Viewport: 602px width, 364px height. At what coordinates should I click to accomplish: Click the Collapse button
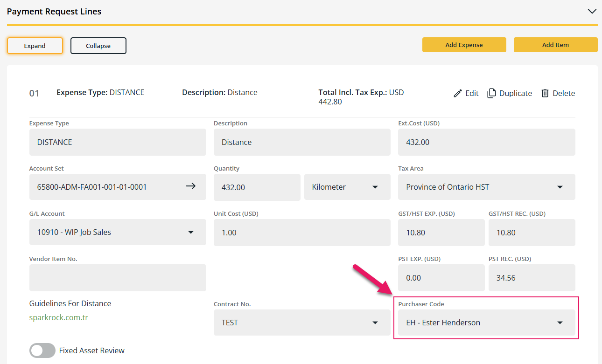click(98, 46)
